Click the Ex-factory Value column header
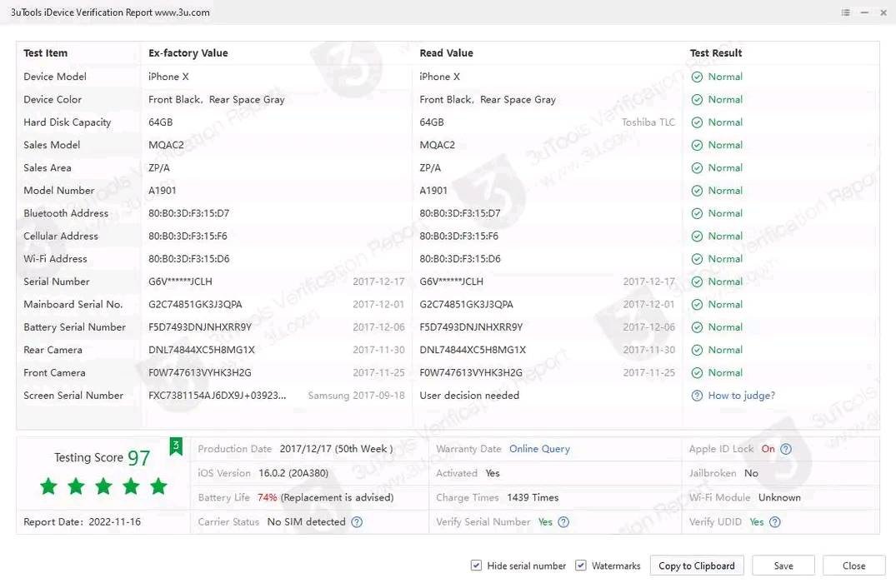Image resolution: width=896 pixels, height=588 pixels. coord(188,53)
